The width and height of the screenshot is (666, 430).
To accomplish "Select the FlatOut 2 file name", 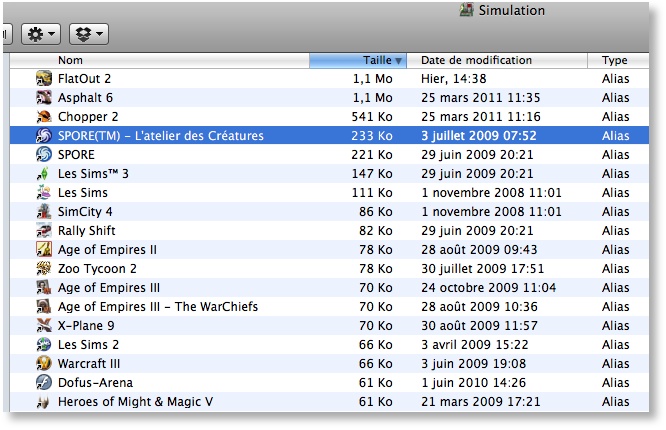I will 84,79.
